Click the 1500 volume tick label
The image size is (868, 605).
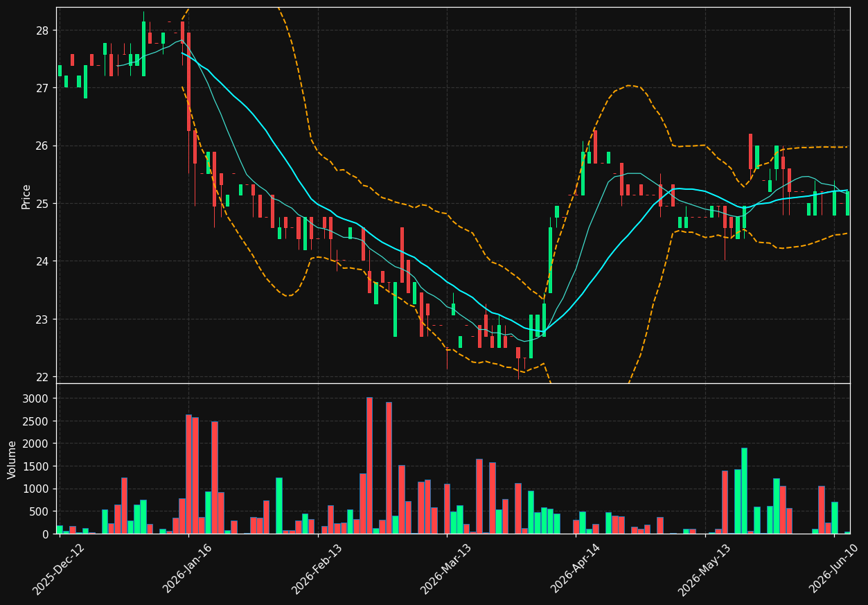pyautogui.click(x=35, y=466)
